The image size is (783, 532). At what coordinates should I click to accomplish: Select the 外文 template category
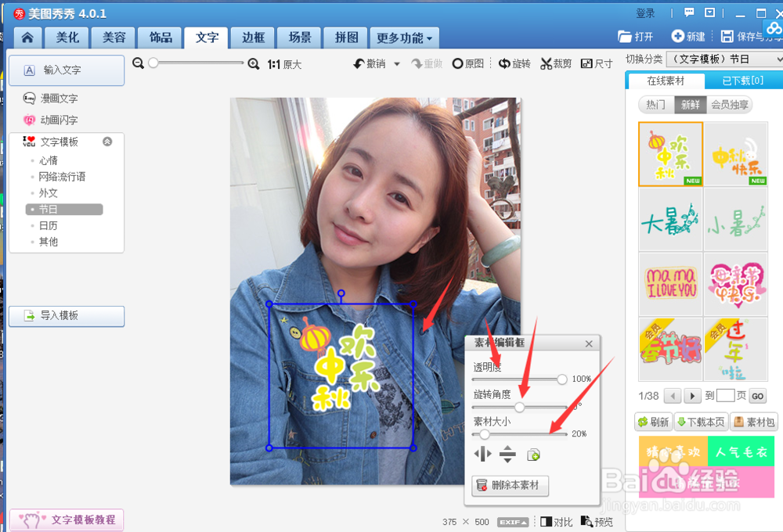(x=48, y=192)
